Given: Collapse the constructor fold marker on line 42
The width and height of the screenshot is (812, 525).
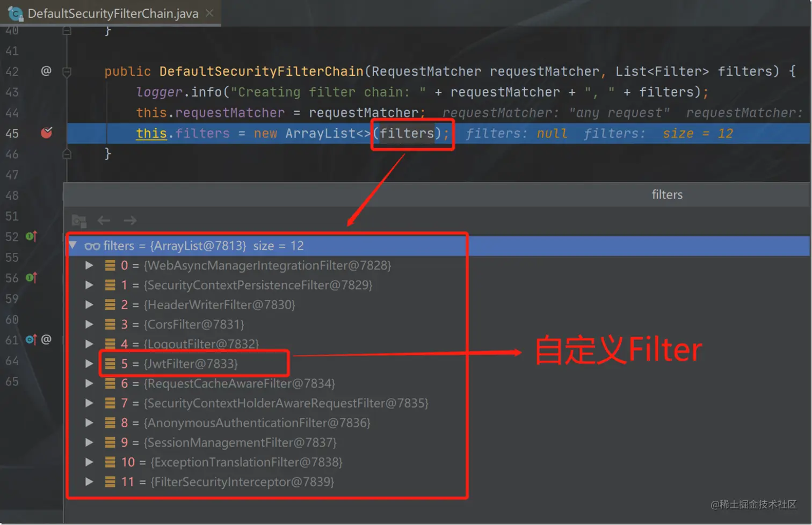Looking at the screenshot, I should click(x=67, y=71).
